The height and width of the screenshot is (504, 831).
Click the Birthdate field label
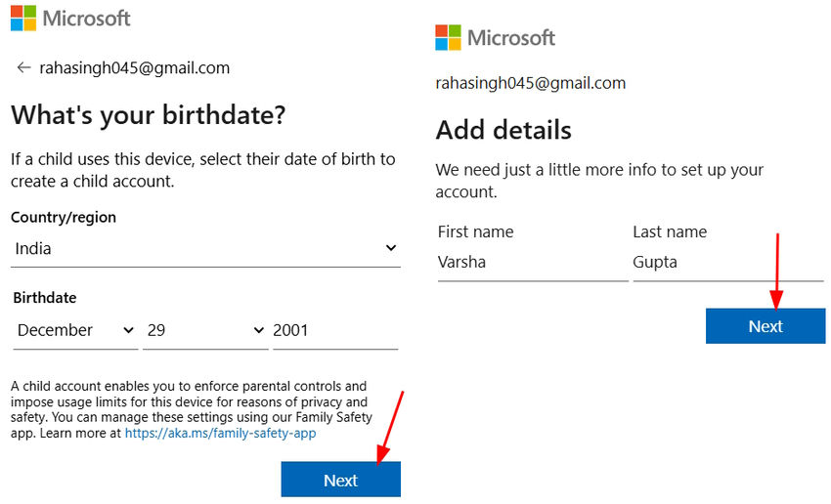point(45,298)
